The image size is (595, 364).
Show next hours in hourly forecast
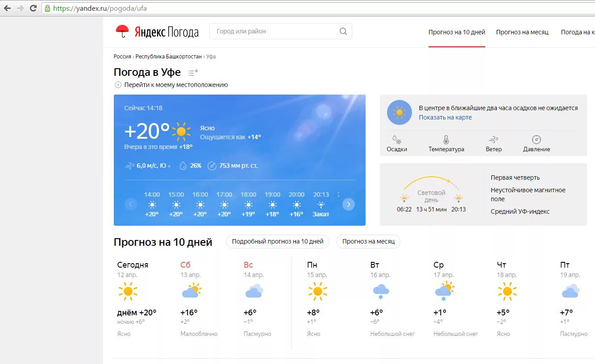click(x=349, y=204)
